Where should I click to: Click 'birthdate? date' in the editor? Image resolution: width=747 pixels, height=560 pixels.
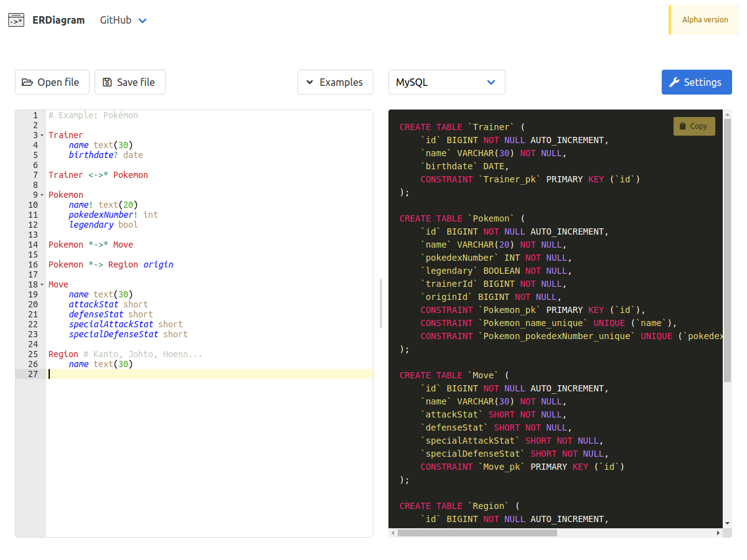click(x=106, y=155)
